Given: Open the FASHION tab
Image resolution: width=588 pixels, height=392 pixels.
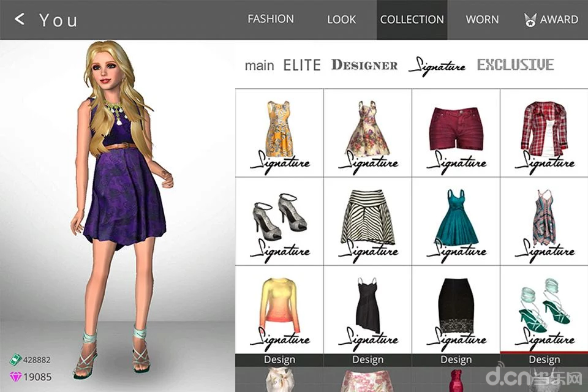Looking at the screenshot, I should pos(271,19).
